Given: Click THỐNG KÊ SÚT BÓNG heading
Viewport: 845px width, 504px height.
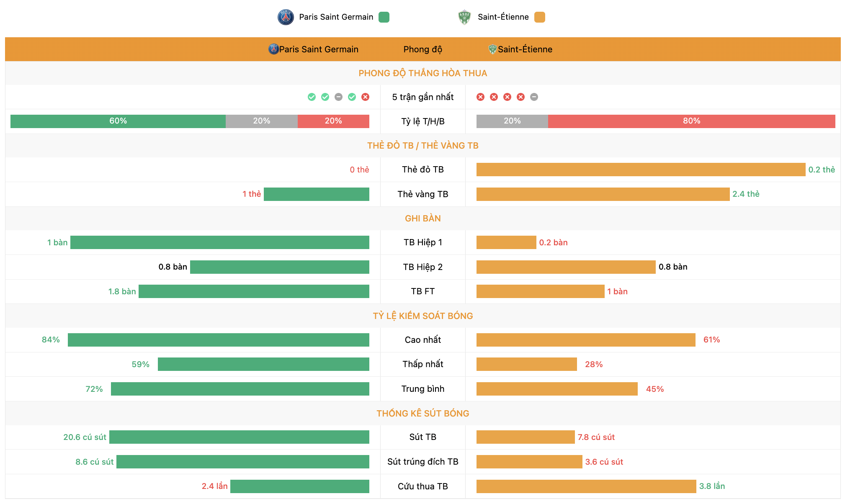Looking at the screenshot, I should [422, 414].
